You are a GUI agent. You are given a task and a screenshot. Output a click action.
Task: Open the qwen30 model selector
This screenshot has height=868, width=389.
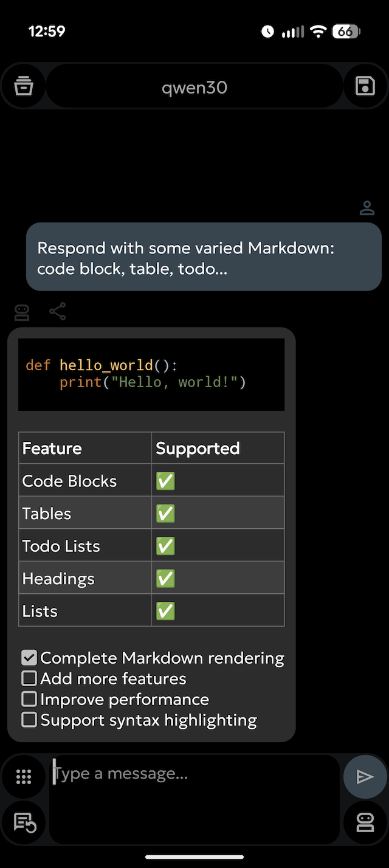[x=194, y=88]
